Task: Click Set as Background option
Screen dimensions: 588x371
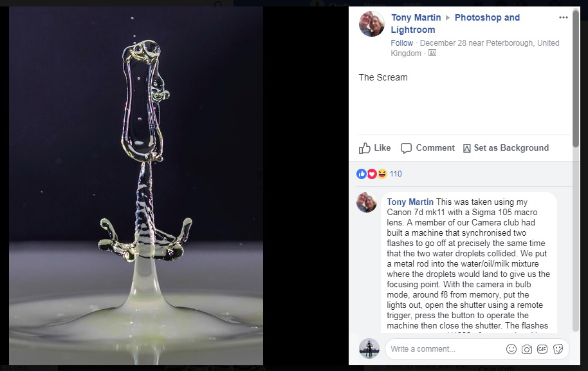Action: 506,148
